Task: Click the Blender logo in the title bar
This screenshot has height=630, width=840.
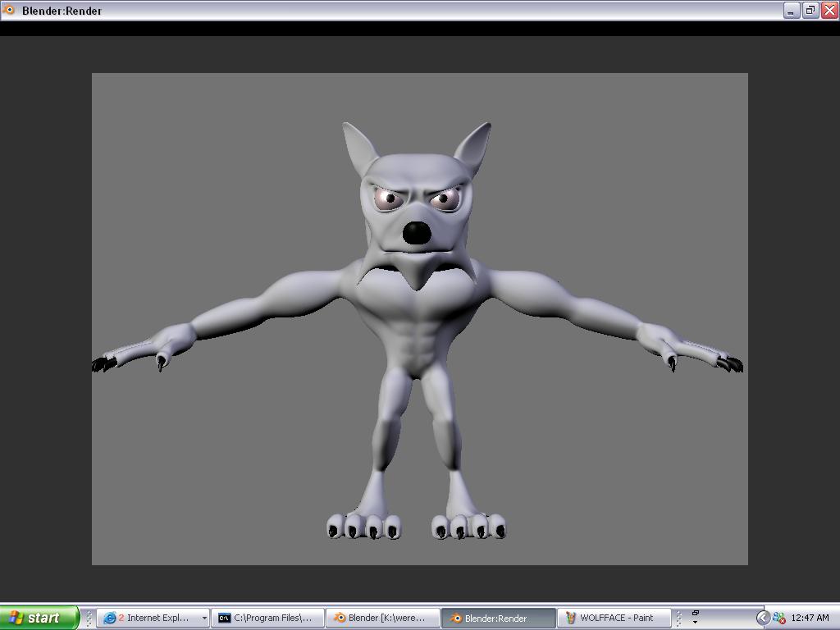Action: point(9,10)
